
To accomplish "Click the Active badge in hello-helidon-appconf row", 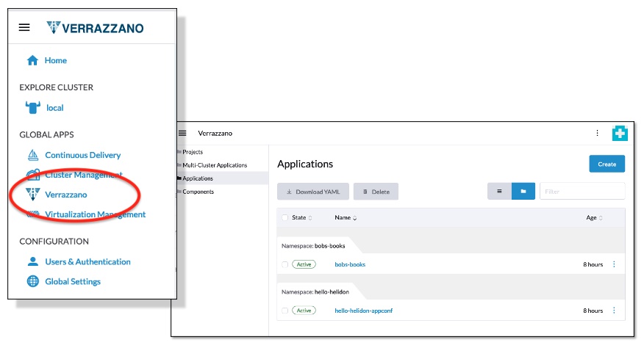I will [304, 311].
